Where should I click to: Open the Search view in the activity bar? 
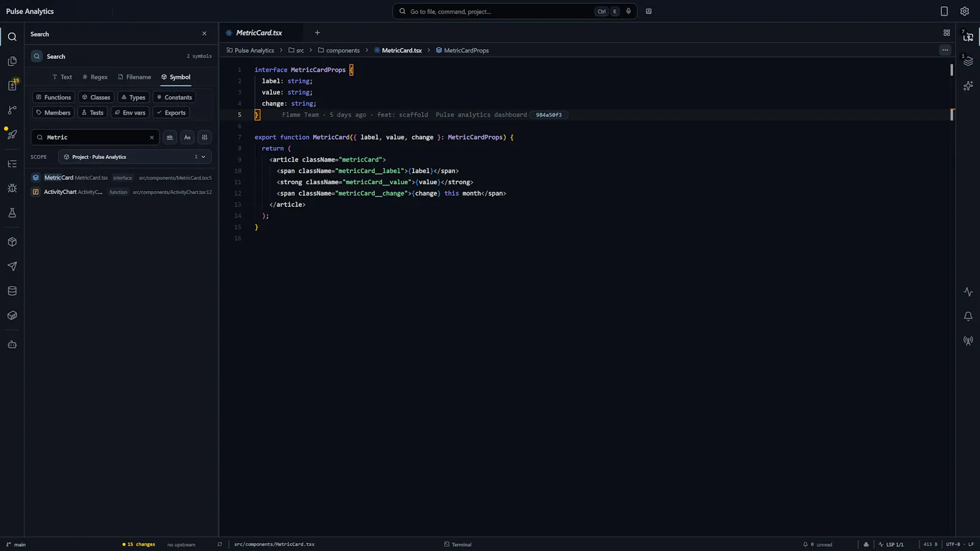(x=12, y=37)
